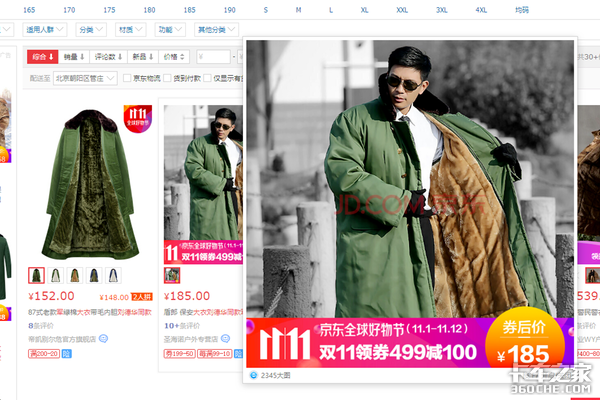Select size filter XL

[x=364, y=10]
